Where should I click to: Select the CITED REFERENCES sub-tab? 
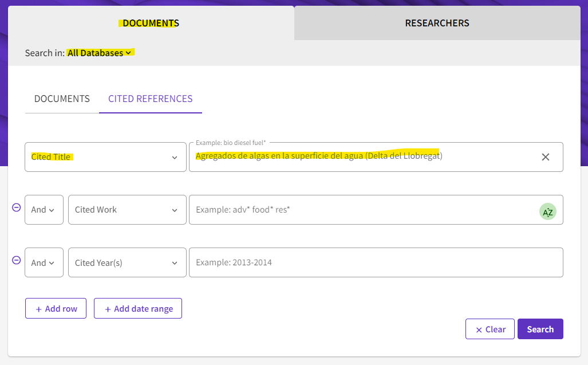(150, 99)
